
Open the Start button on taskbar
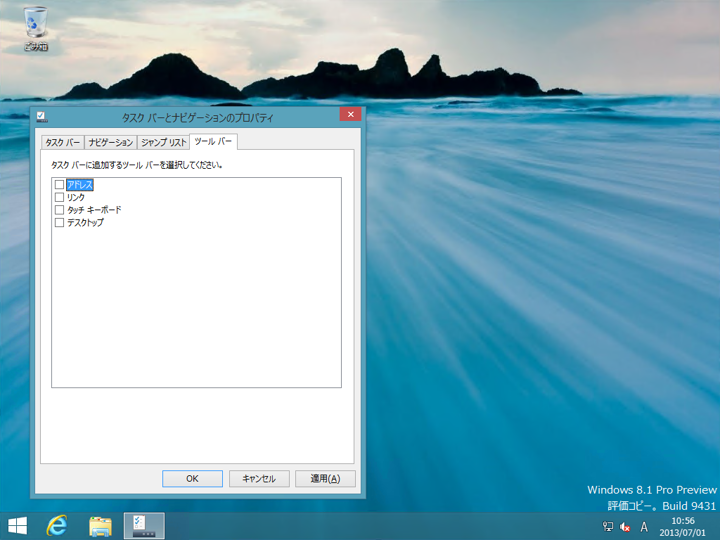coord(17,526)
